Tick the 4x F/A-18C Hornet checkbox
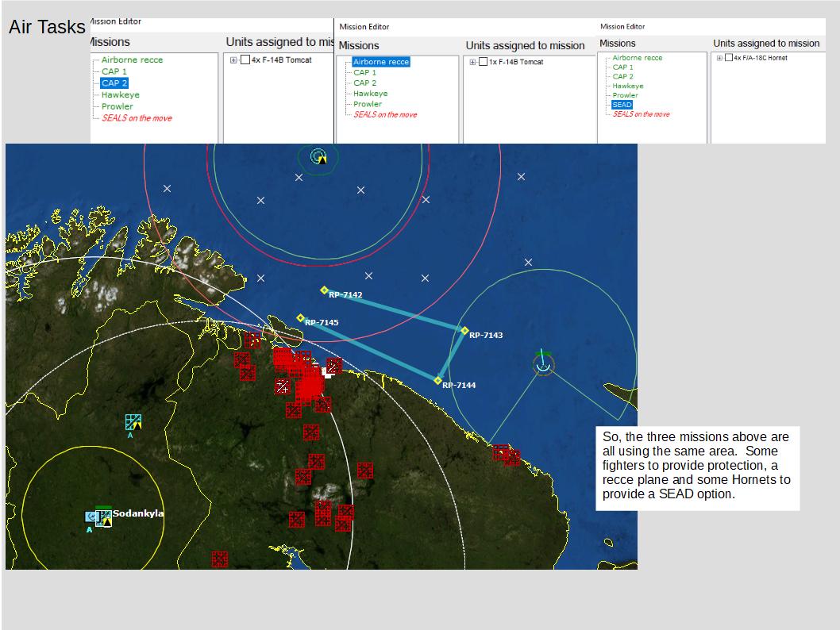This screenshot has width=840, height=630. pos(729,58)
